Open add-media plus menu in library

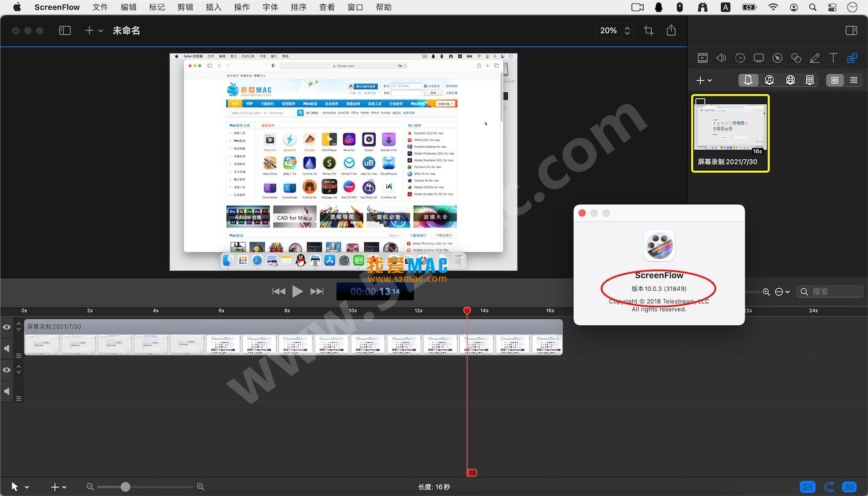(x=704, y=80)
